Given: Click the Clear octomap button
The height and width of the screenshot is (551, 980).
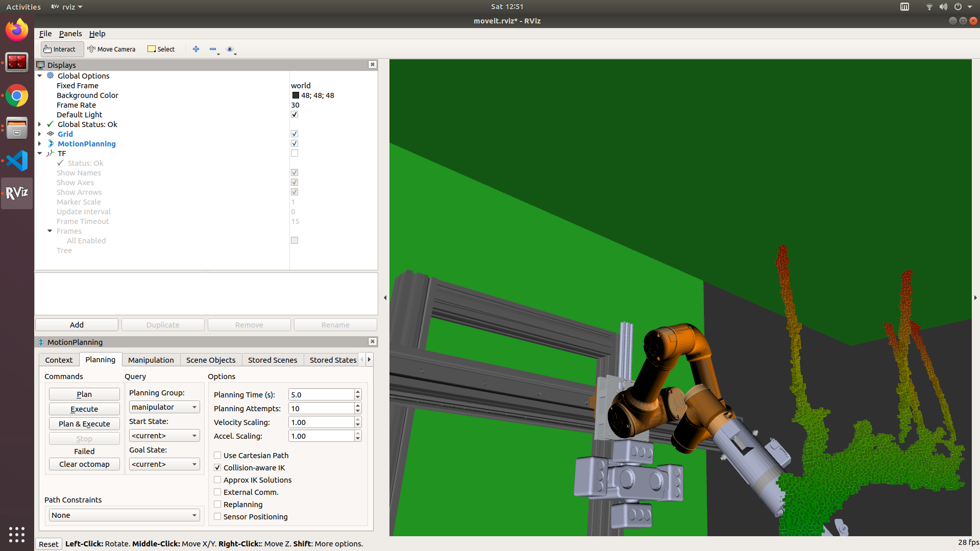Looking at the screenshot, I should pyautogui.click(x=84, y=464).
